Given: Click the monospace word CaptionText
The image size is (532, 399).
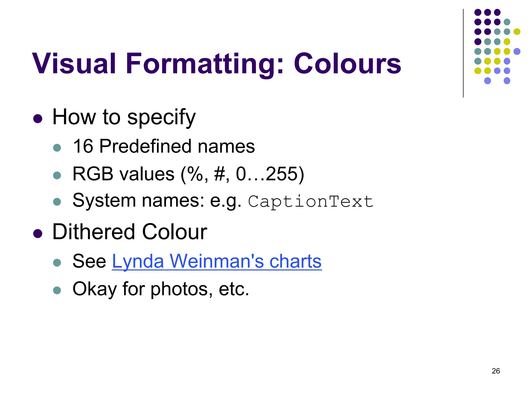Looking at the screenshot, I should [x=311, y=202].
